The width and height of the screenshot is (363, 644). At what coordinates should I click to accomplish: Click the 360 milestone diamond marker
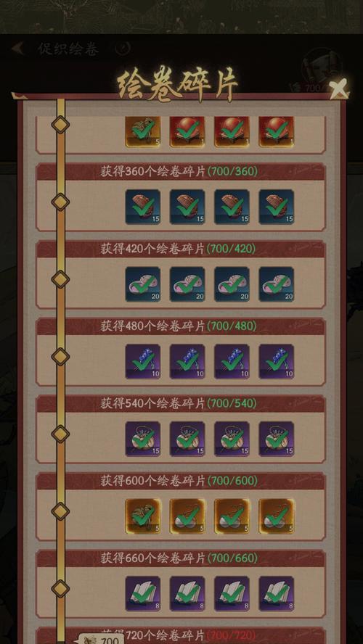[60, 202]
